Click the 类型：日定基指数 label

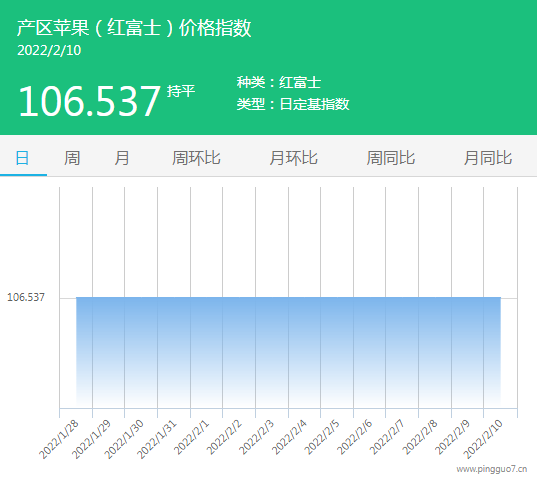293,104
